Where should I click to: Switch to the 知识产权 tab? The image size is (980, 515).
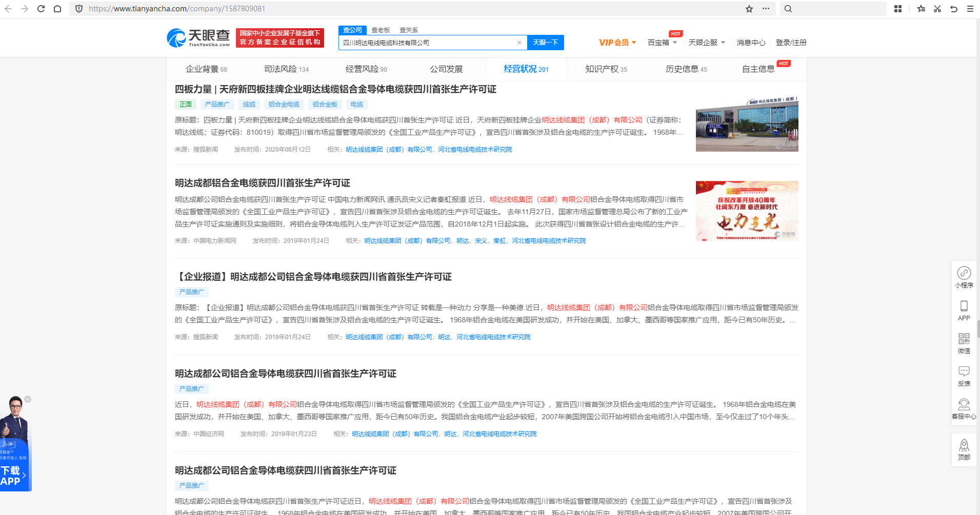point(606,69)
